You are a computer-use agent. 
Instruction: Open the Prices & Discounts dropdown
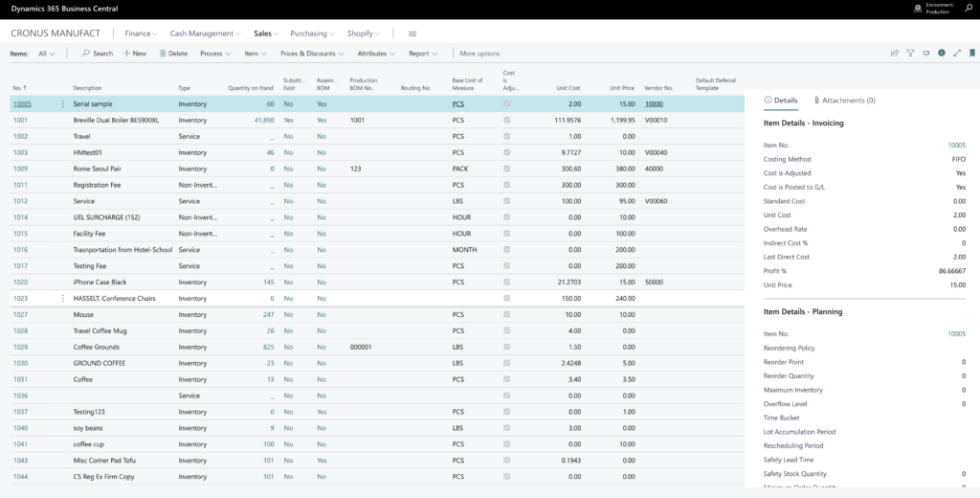pos(312,54)
